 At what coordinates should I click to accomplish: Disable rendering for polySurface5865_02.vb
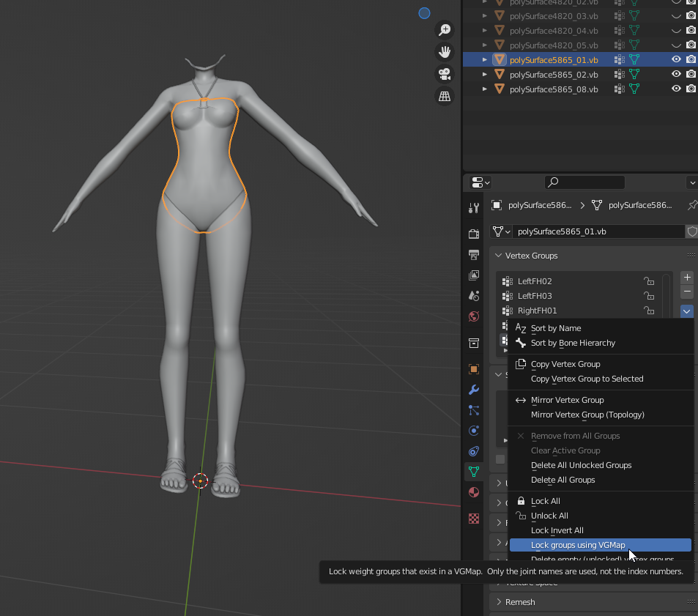[691, 74]
